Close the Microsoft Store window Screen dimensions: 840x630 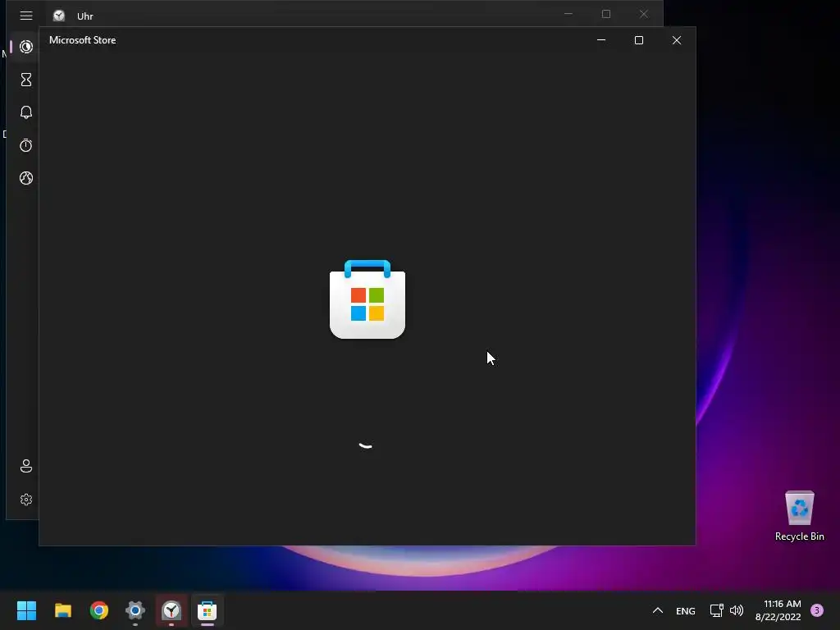(677, 40)
